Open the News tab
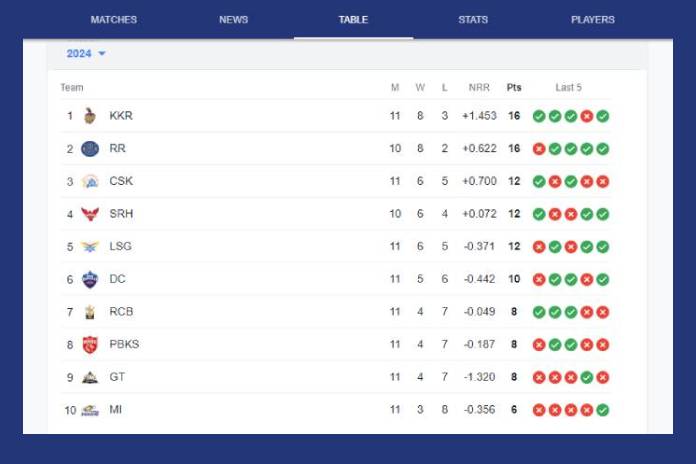This screenshot has height=464, width=696. (233, 20)
